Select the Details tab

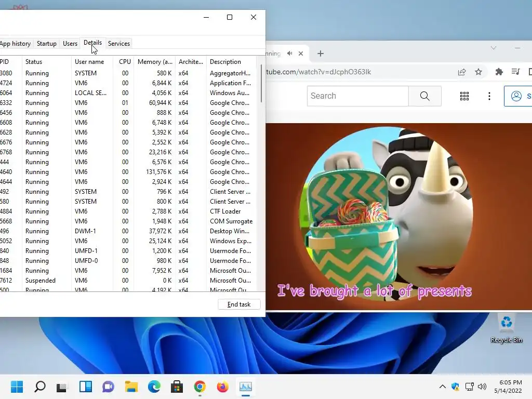(92, 43)
